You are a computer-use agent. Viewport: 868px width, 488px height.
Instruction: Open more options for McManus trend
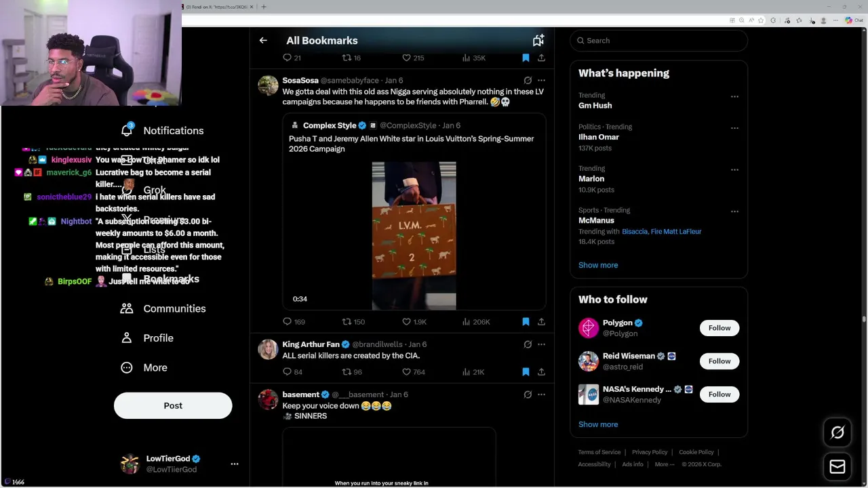tap(734, 211)
